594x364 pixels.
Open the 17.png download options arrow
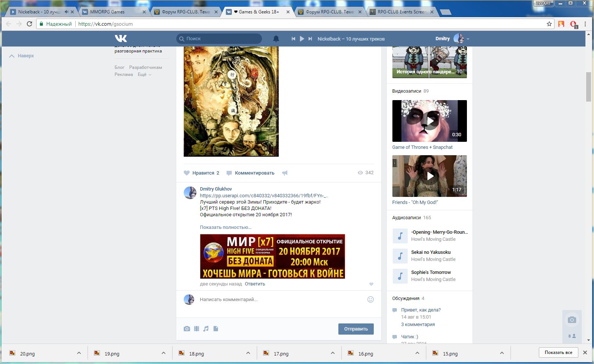pos(333,353)
